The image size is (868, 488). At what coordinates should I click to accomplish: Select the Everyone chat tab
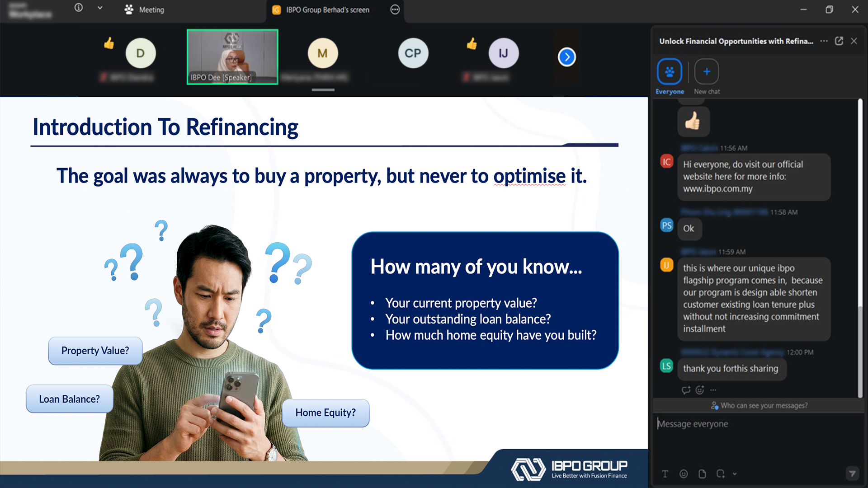670,72
